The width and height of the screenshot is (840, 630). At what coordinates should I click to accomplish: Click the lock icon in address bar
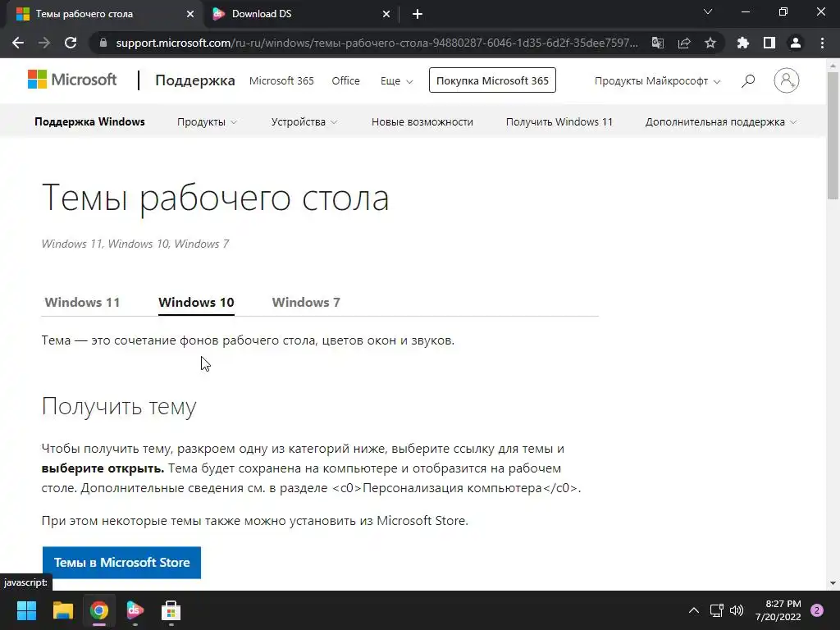[x=103, y=43]
